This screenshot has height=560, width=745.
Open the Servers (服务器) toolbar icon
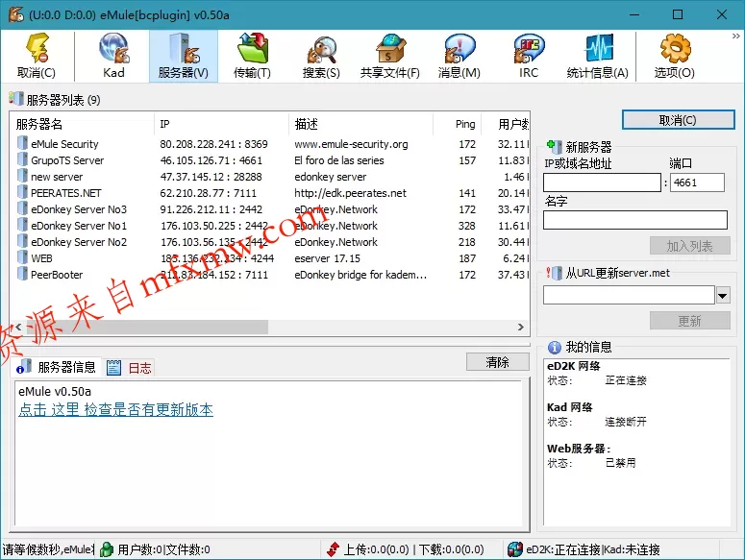click(x=184, y=48)
